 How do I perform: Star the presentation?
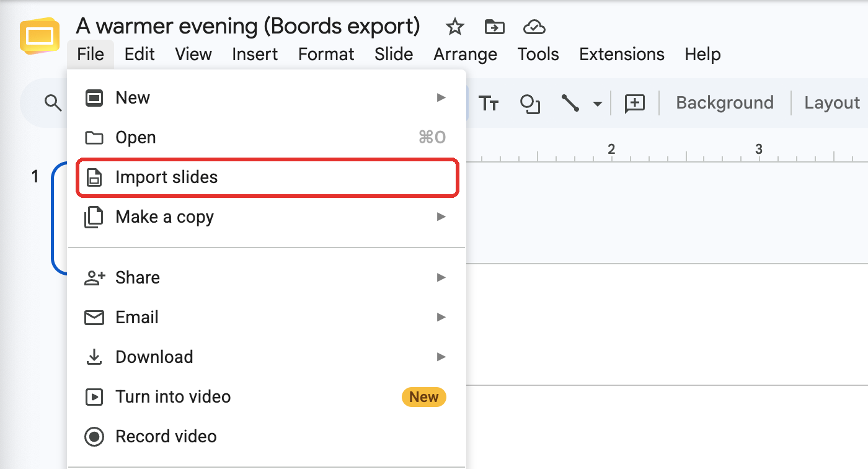(455, 27)
